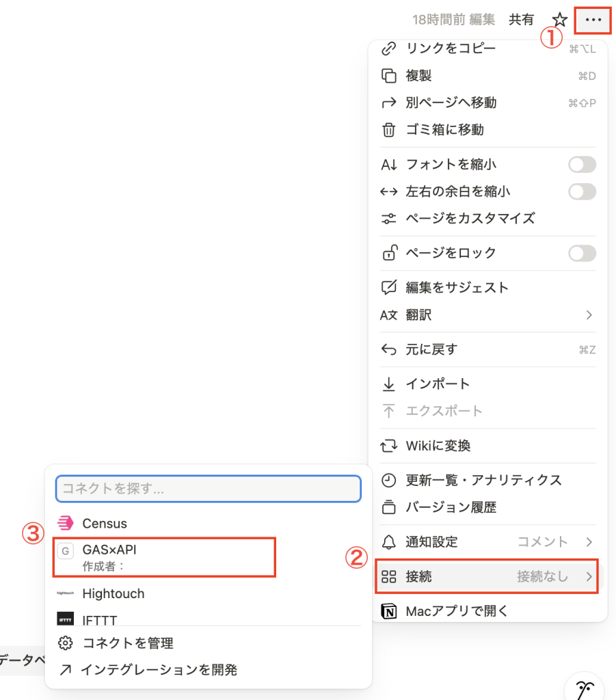Screen dimensions: 616x700
Task: Click the コネクトを探す search field
Action: coord(208,489)
